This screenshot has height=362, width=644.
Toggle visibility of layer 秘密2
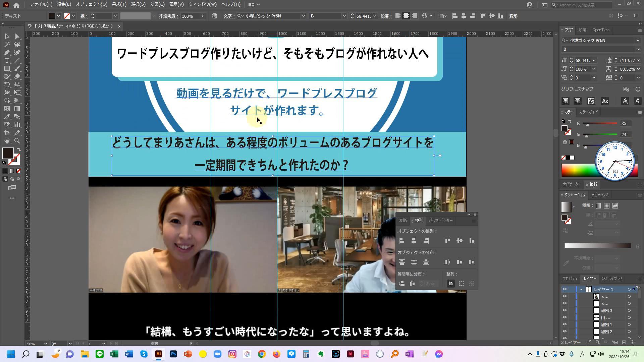pos(565,331)
